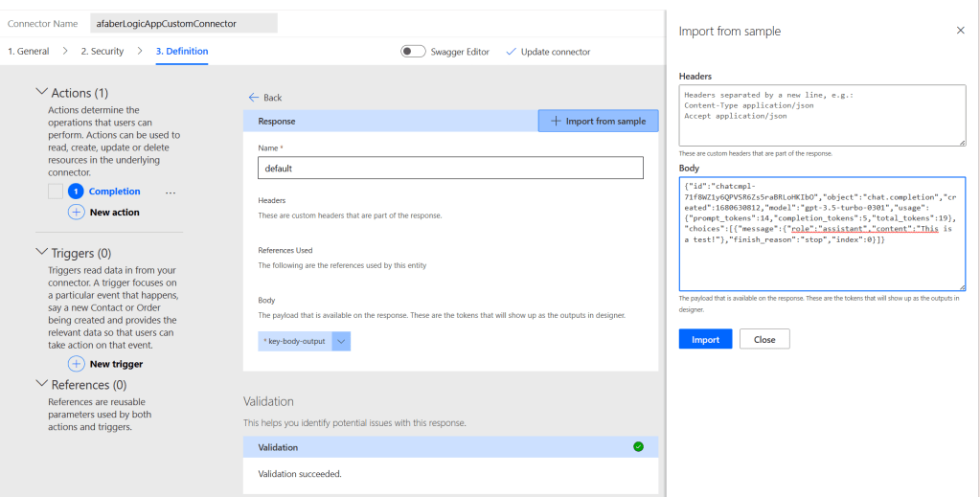
Task: Go to the 1. General tab
Action: point(29,52)
